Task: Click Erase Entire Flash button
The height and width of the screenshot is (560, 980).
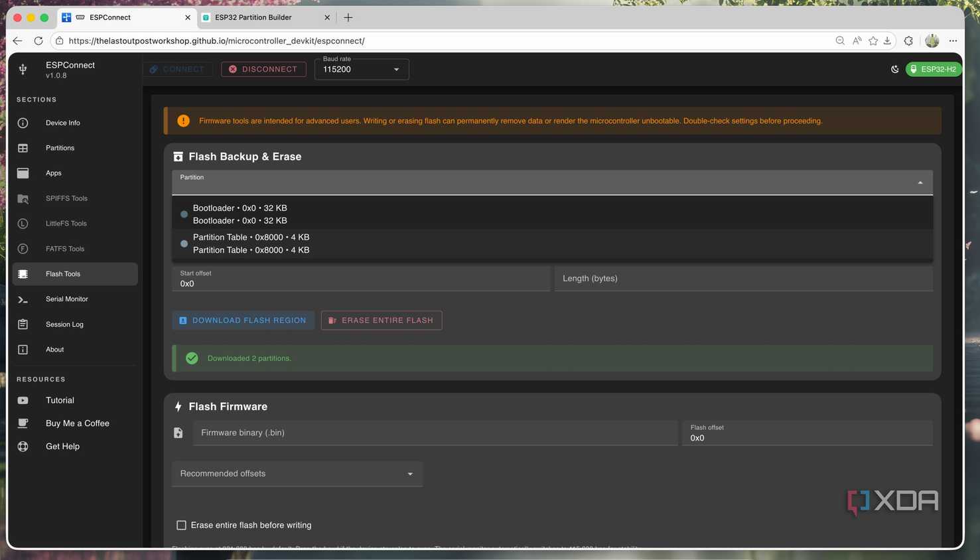Action: [382, 320]
